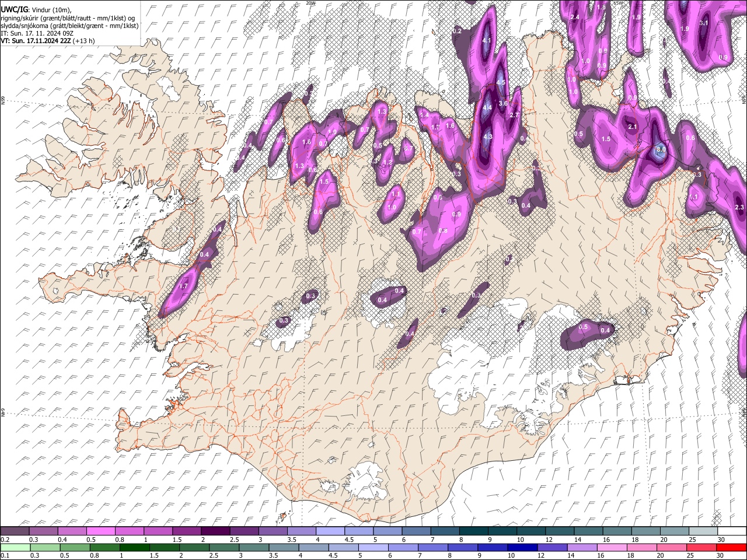Click the 4.1 snowfall value on the map
The image size is (747, 560).
tap(487, 40)
